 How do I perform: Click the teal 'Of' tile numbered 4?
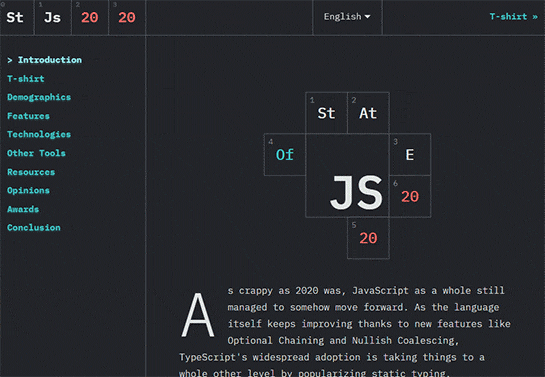pos(285,154)
